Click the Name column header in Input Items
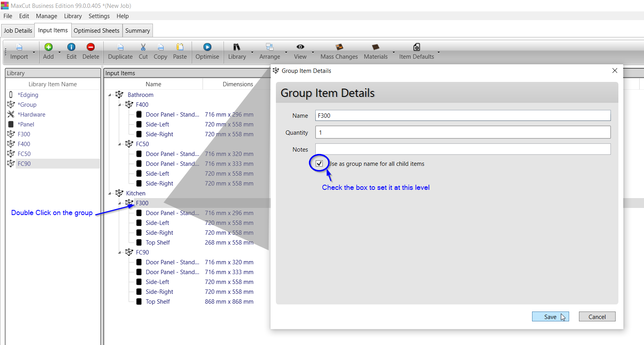The width and height of the screenshot is (644, 345). point(153,84)
